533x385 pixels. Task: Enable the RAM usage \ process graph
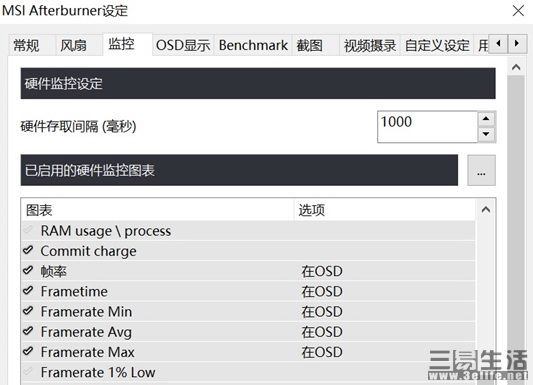28,230
